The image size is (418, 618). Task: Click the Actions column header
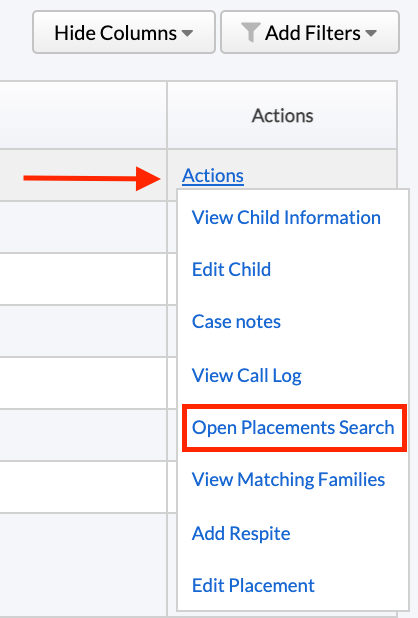click(282, 115)
